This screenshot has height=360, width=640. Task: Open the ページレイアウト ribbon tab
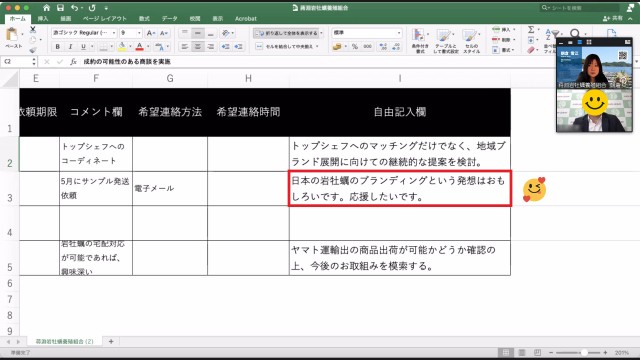point(104,18)
